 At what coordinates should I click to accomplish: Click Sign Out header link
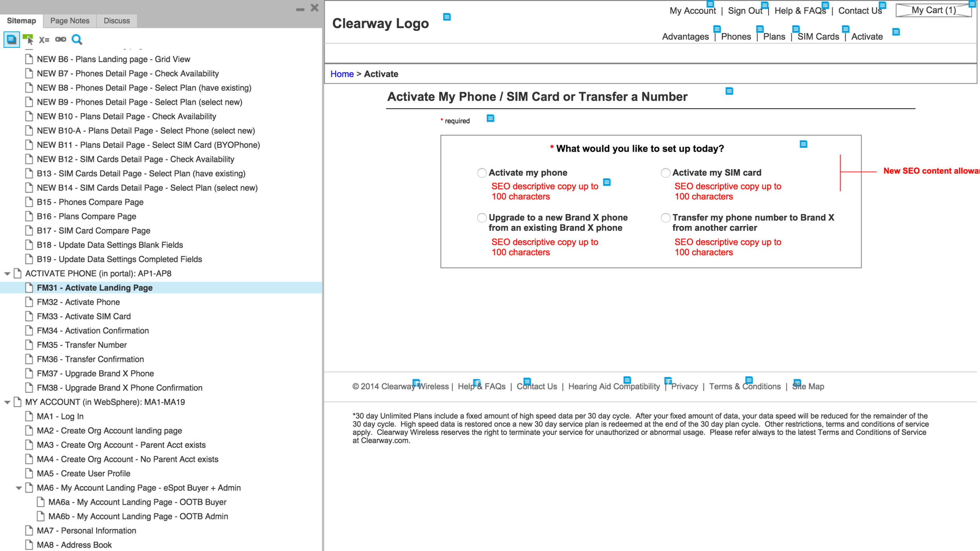745,11
